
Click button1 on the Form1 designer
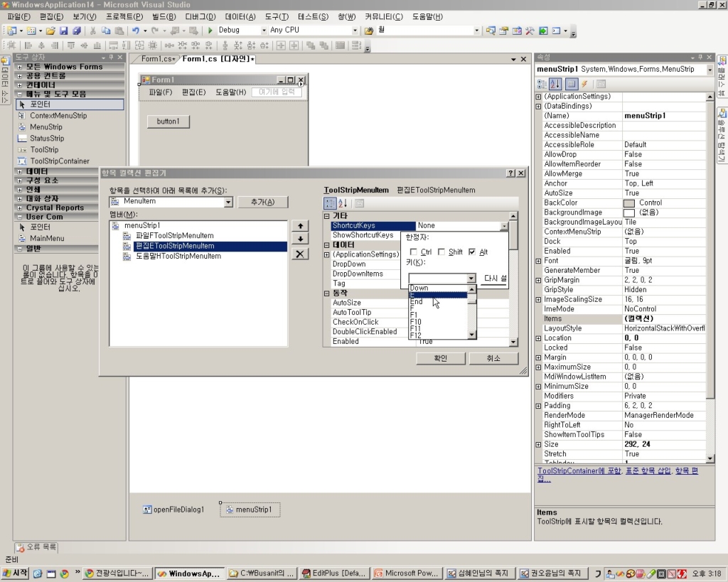168,122
